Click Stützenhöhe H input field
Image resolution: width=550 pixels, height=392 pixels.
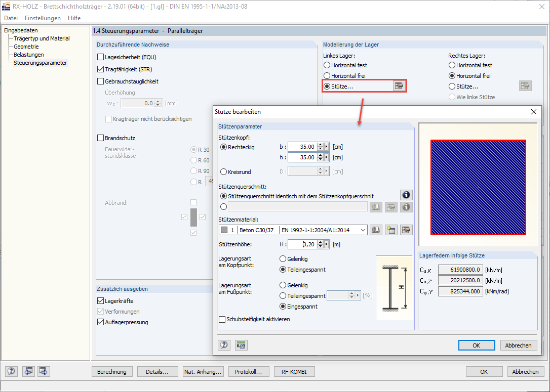[x=302, y=244]
